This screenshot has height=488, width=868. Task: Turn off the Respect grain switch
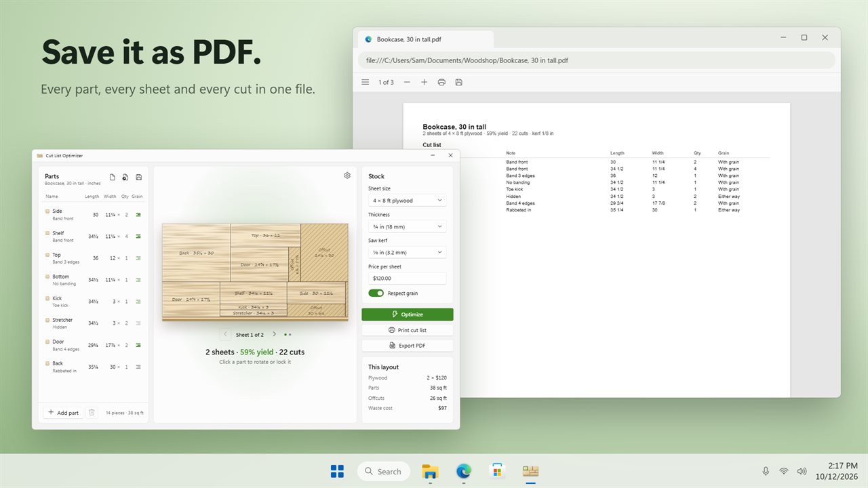tap(376, 293)
